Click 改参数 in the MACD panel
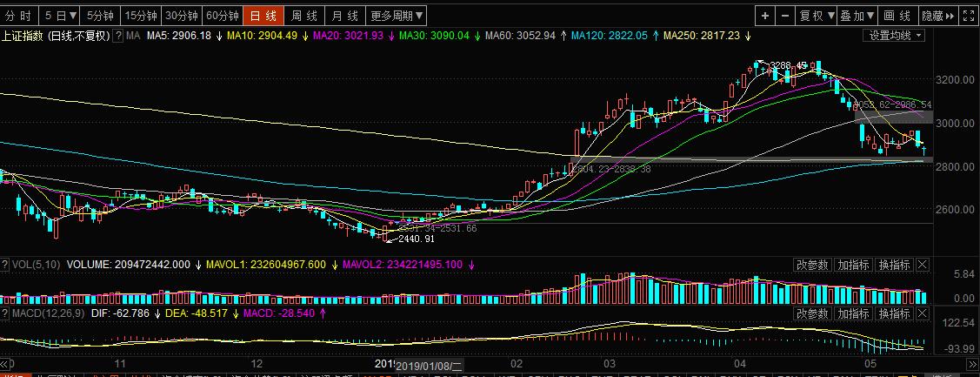This screenshot has width=980, height=377. 812,313
